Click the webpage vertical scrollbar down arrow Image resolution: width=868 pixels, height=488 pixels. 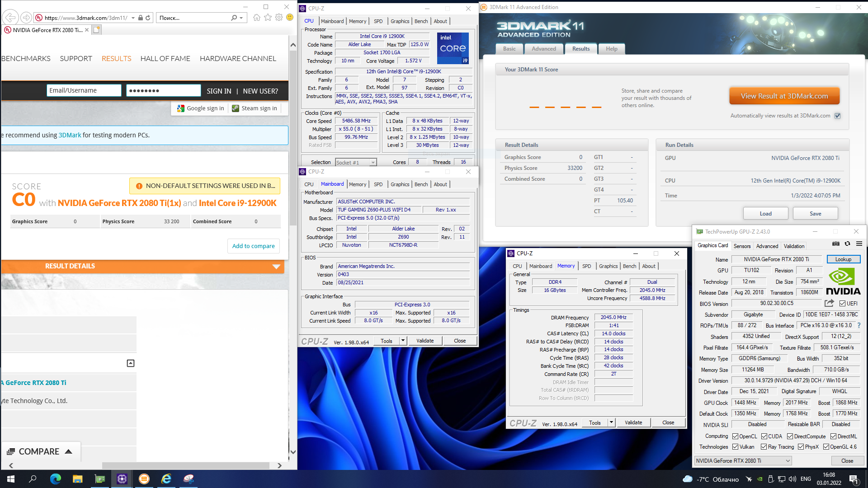click(293, 452)
